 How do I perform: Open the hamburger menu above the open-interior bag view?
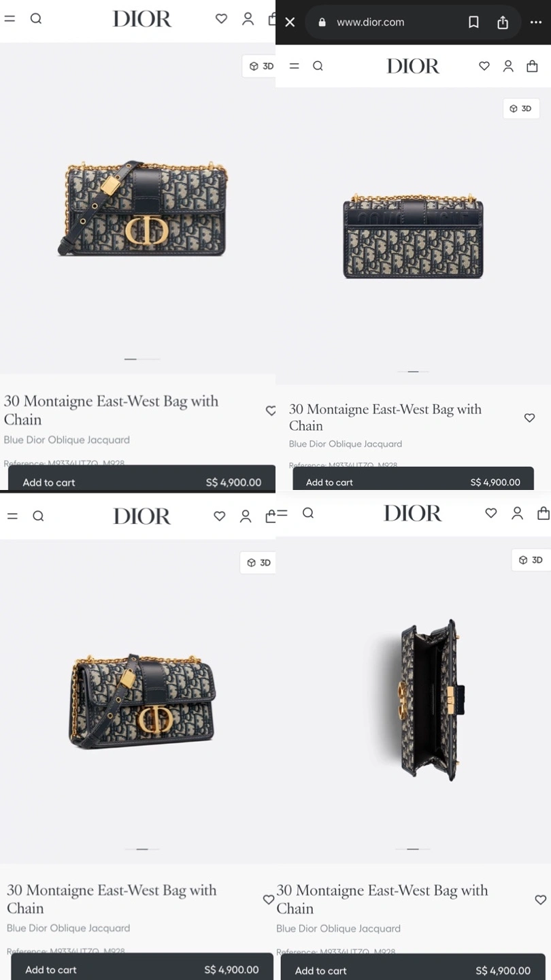pos(282,513)
